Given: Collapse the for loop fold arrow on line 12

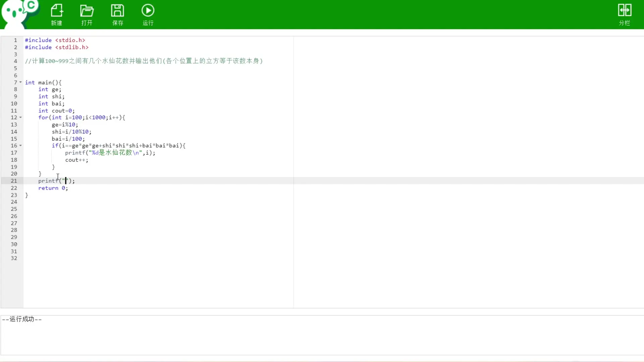Looking at the screenshot, I should pos(20,117).
